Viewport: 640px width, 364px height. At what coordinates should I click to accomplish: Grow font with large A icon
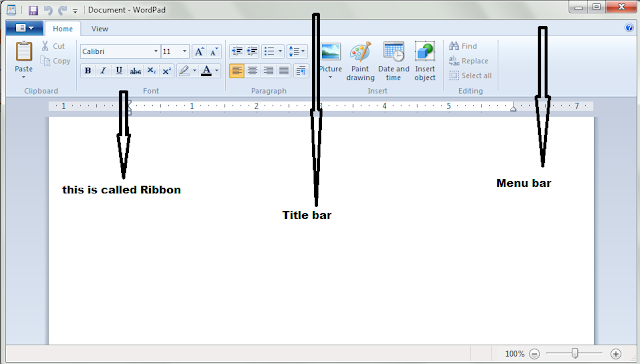tap(199, 51)
